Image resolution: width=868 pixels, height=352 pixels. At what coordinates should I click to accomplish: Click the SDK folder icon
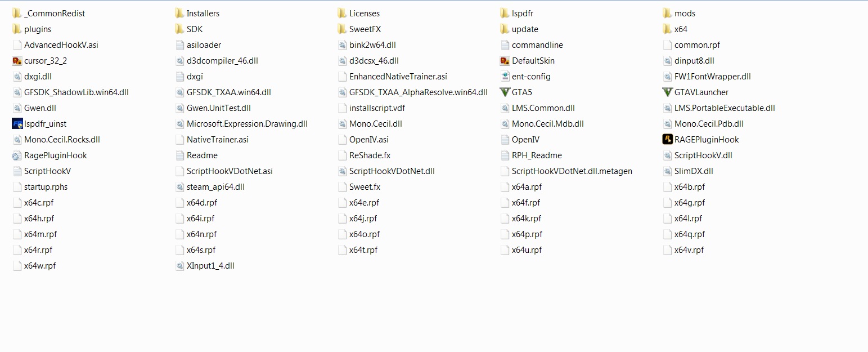click(179, 29)
